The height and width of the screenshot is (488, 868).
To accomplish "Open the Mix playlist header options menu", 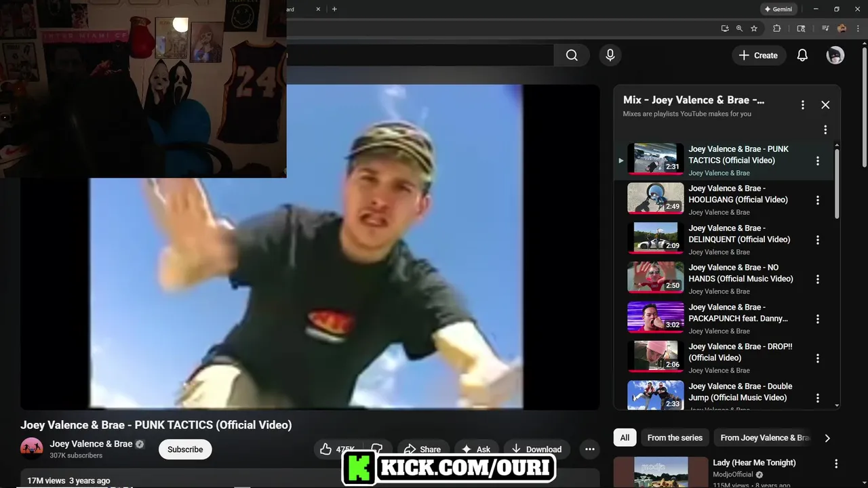I will click(803, 105).
